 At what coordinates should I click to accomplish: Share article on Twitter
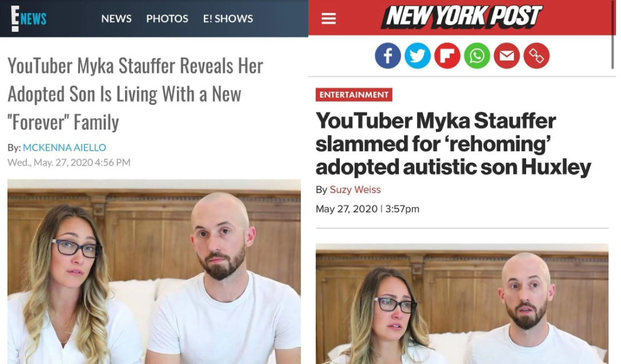417,56
